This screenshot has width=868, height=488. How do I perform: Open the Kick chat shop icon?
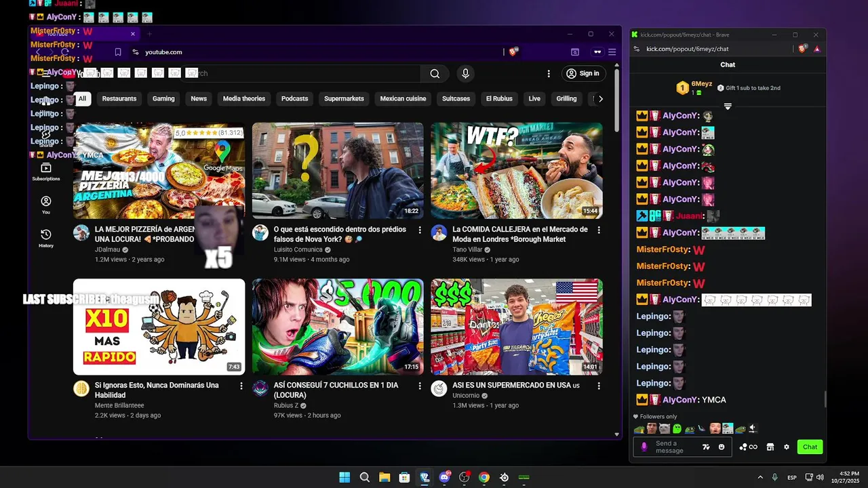pos(770,447)
